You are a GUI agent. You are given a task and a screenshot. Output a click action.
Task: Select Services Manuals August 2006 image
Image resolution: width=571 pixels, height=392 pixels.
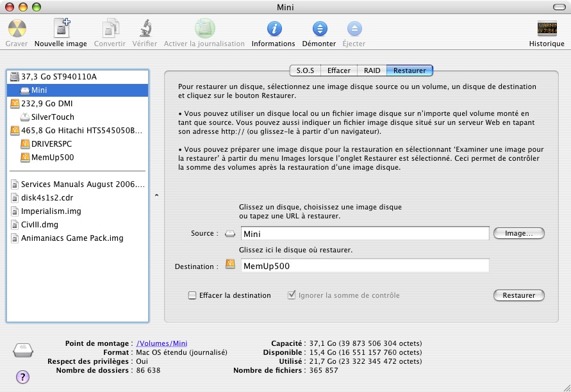[78, 184]
